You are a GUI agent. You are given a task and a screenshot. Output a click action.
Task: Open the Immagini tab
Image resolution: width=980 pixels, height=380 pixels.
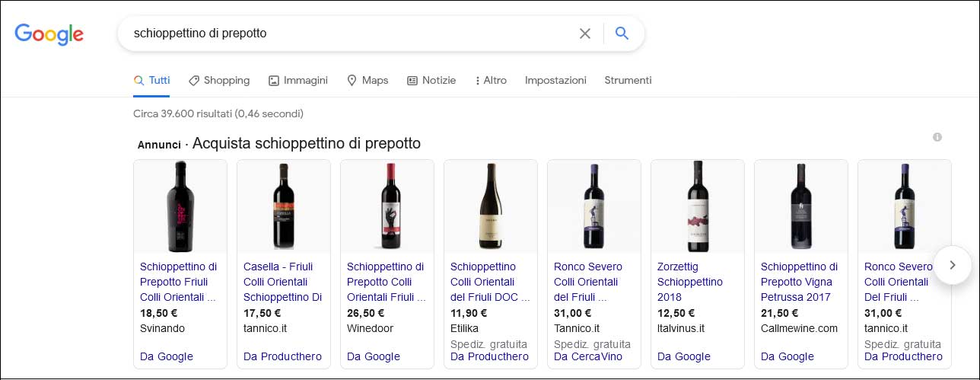pyautogui.click(x=297, y=80)
